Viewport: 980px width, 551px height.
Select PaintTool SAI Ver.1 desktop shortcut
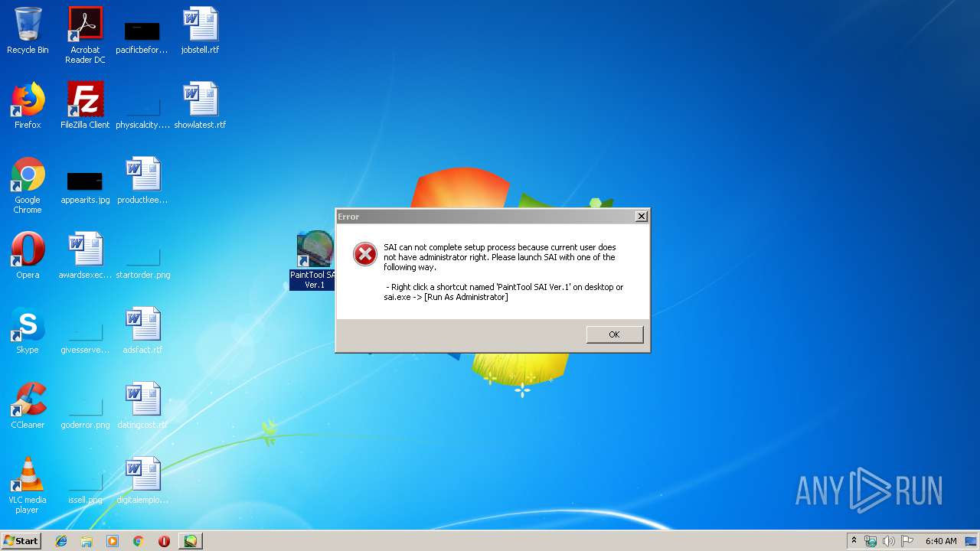[x=314, y=260]
